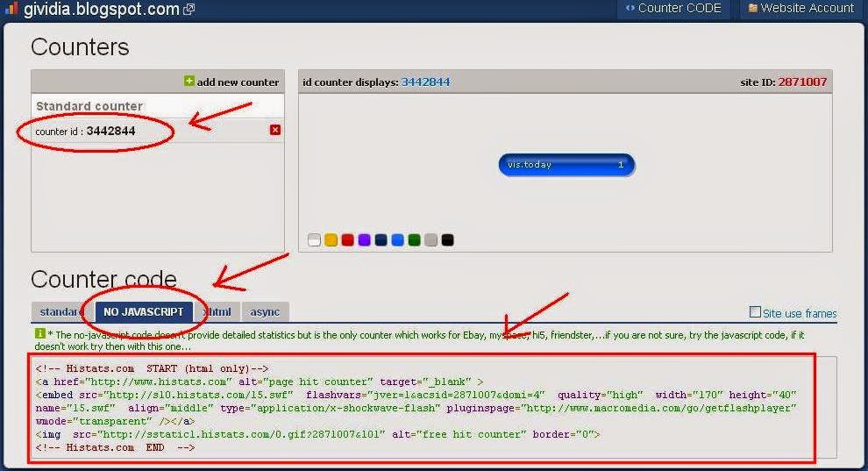868x471 pixels.
Task: Open the external link icon beside gividia.blogspot.com
Action: click(189, 9)
